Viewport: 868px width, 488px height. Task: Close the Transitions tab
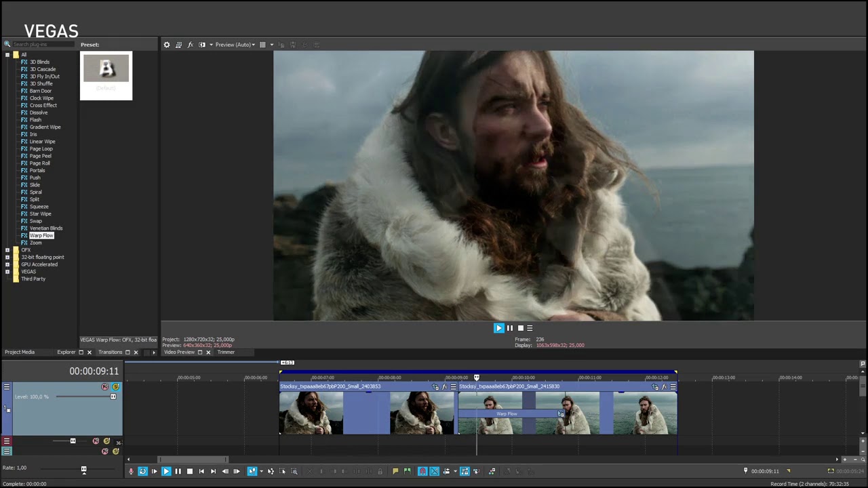pos(136,352)
